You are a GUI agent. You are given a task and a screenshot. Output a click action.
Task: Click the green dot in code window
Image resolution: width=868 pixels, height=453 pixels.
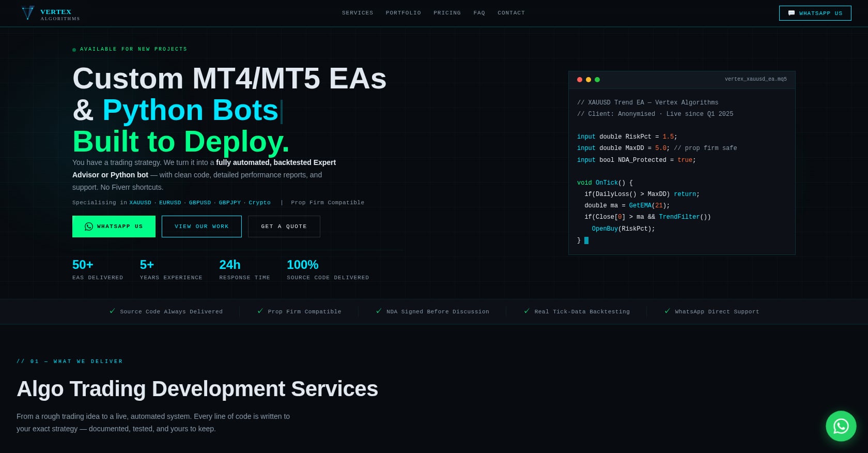597,80
